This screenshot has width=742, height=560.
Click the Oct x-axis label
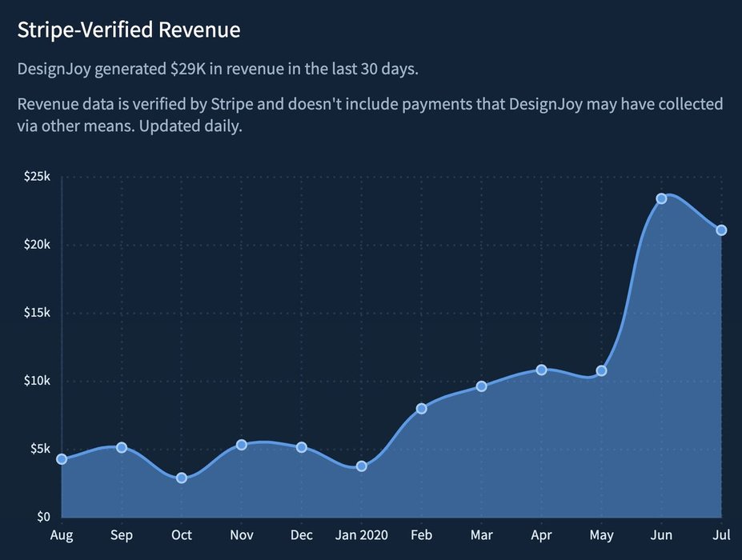(182, 535)
